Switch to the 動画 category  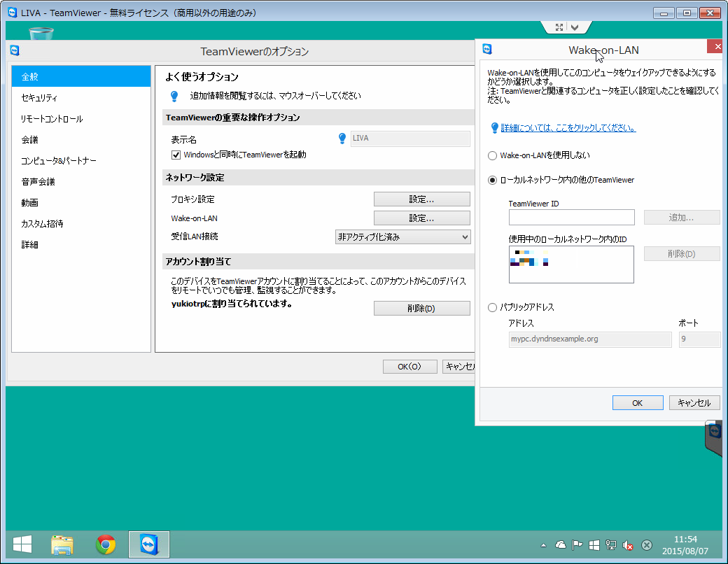[81, 202]
